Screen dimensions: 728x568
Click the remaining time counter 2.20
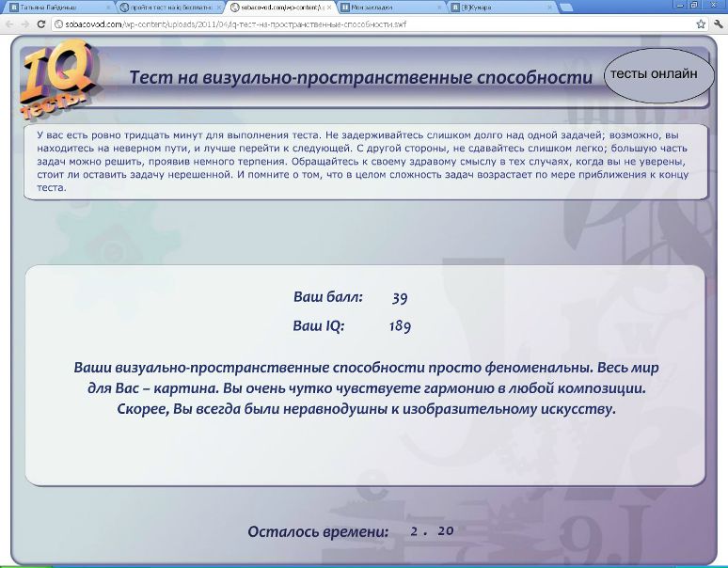coord(432,531)
